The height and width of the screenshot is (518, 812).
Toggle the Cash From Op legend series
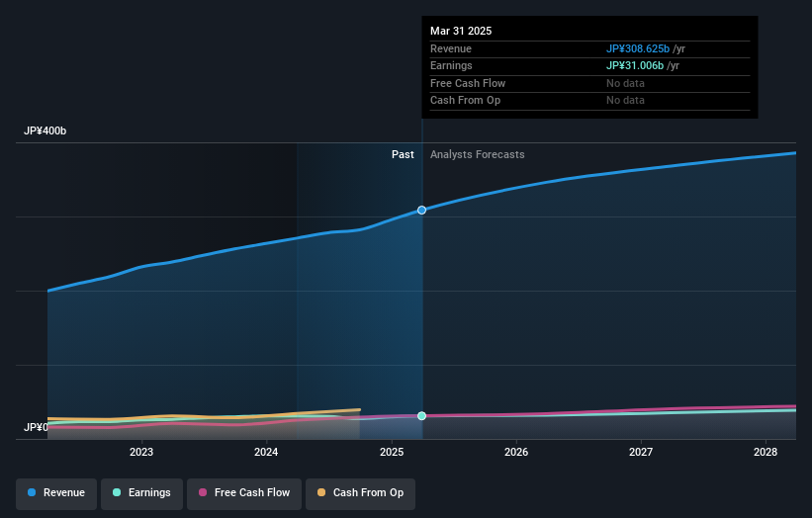tap(360, 492)
